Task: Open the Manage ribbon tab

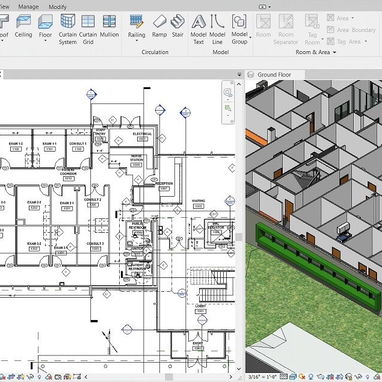Action: point(28,7)
